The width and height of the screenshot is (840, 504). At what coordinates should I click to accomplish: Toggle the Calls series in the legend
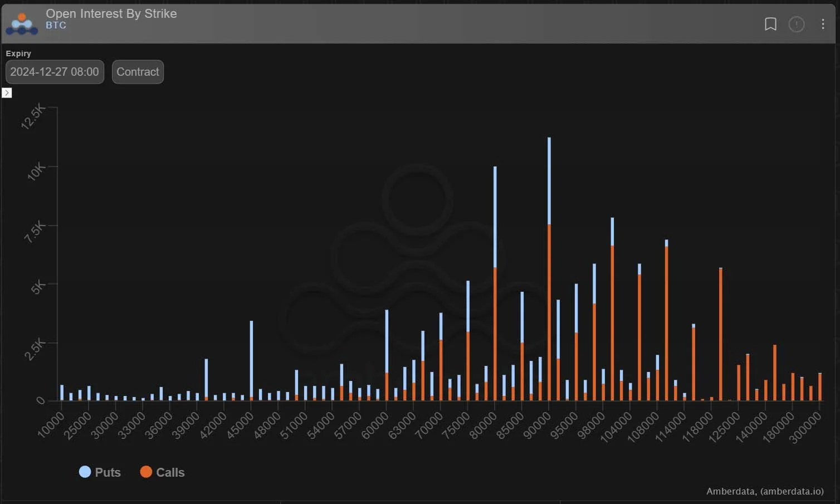(162, 472)
